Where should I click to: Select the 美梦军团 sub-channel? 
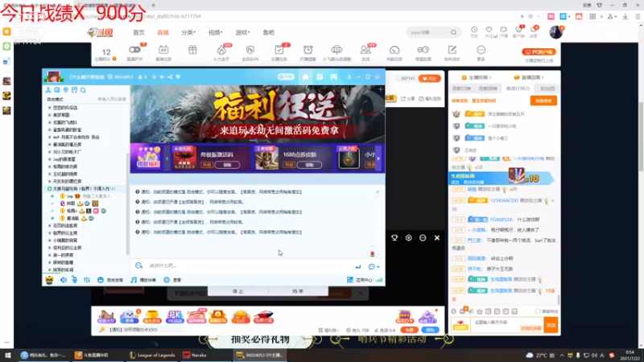point(61,115)
